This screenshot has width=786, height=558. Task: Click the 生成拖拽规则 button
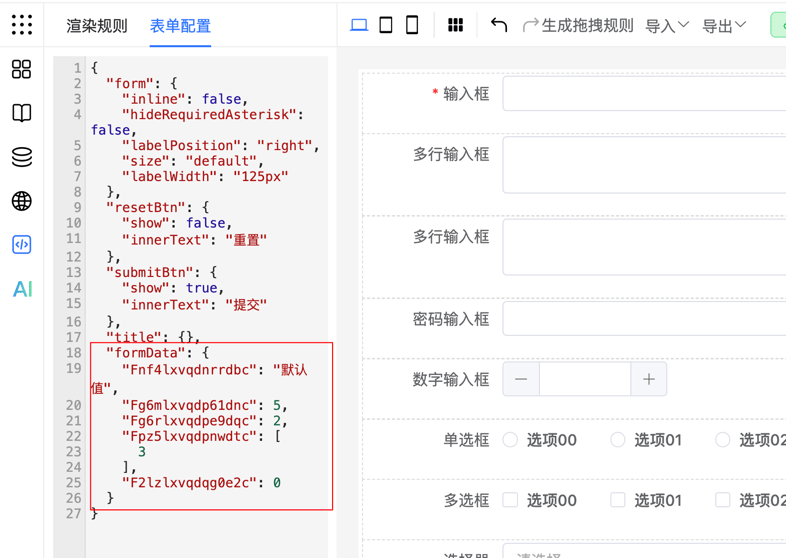(578, 26)
